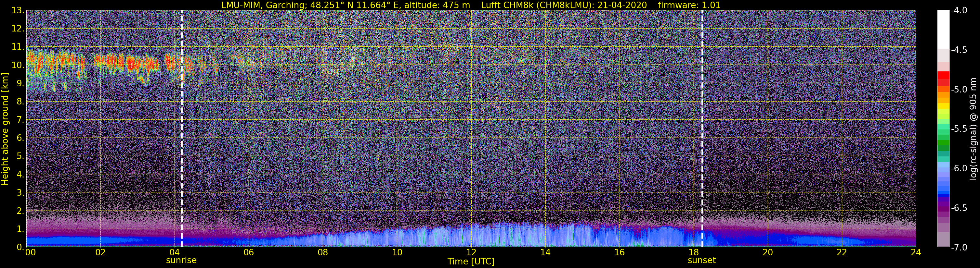Click the '18' time tick label
980x268 pixels.
pyautogui.click(x=694, y=253)
